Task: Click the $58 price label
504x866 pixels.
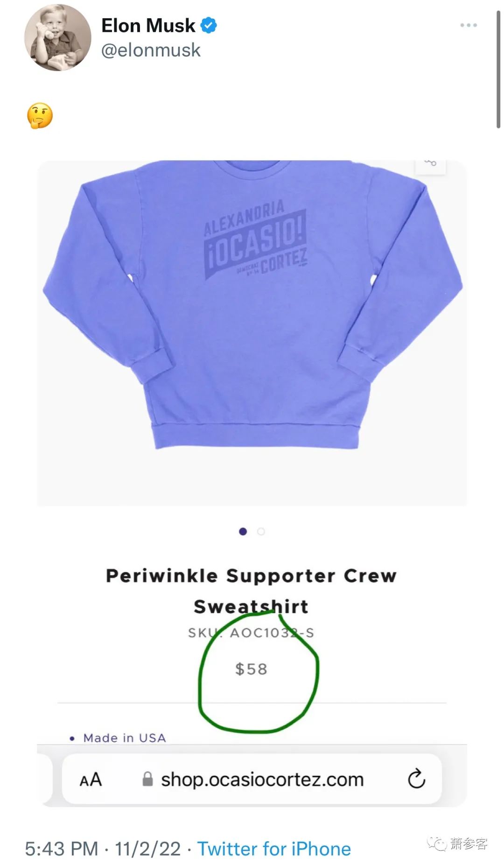Action: [x=251, y=669]
